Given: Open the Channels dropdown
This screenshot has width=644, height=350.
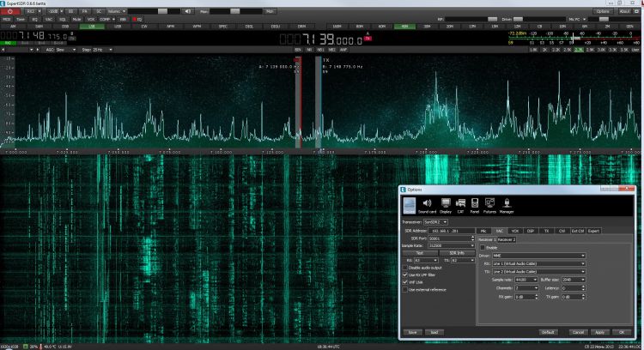Looking at the screenshot, I should tap(526, 288).
